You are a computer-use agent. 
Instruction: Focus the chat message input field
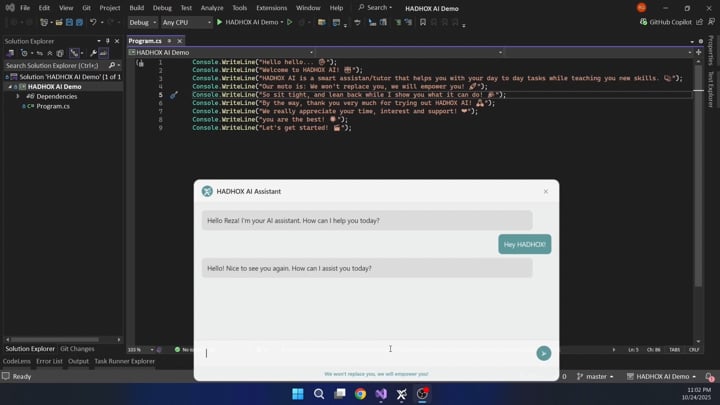(367, 353)
